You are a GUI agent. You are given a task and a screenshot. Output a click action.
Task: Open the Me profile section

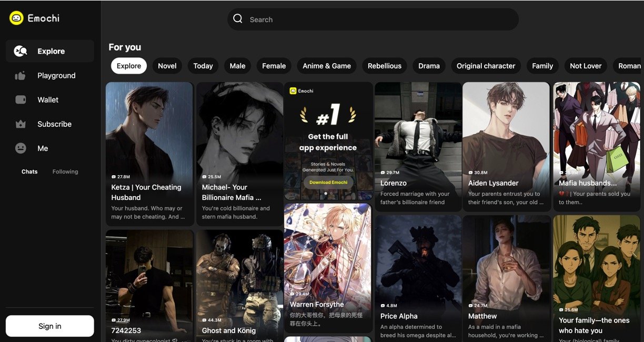click(50, 148)
